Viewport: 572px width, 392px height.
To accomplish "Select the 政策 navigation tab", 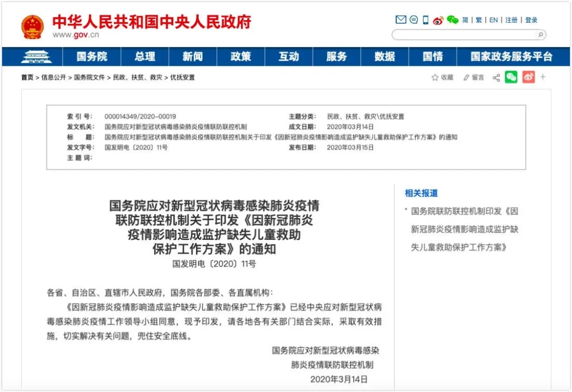I will [241, 57].
